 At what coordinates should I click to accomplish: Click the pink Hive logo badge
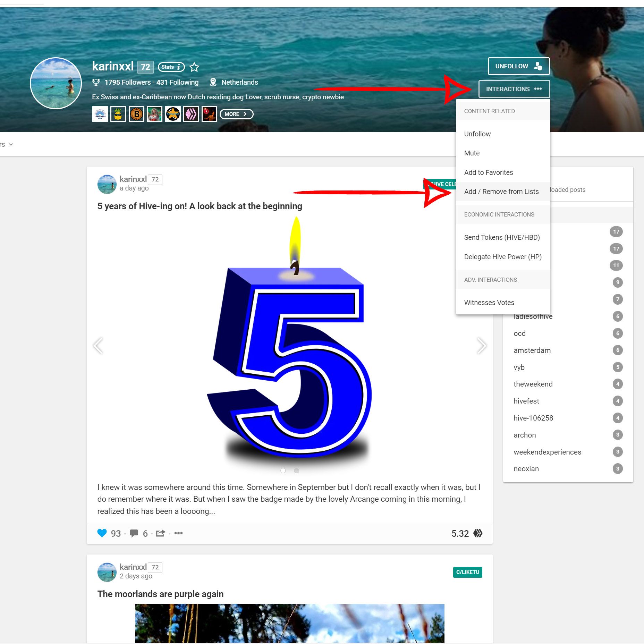tap(191, 114)
